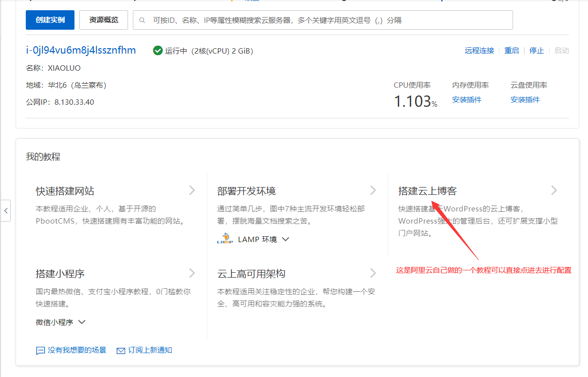Screen dimensions: 588x377
Task: Click chevron next to 搭建小程序
Action: tap(192, 273)
